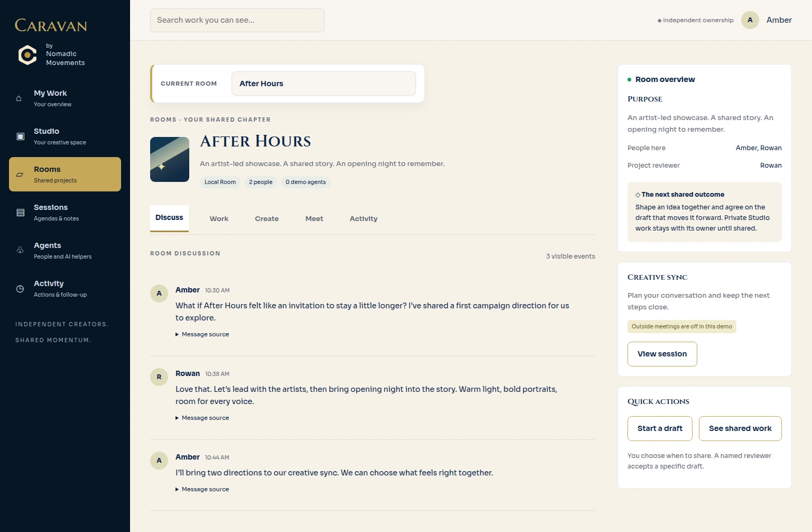Click the 3 visible events text
This screenshot has width=812, height=532.
[570, 256]
